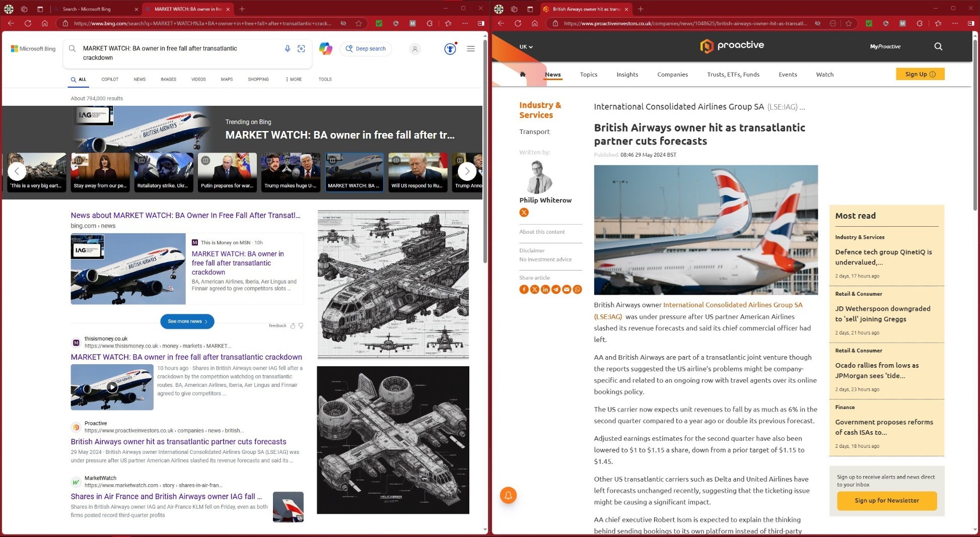Give thumbs down feedback on news results
The height and width of the screenshot is (537, 980).
301,326
